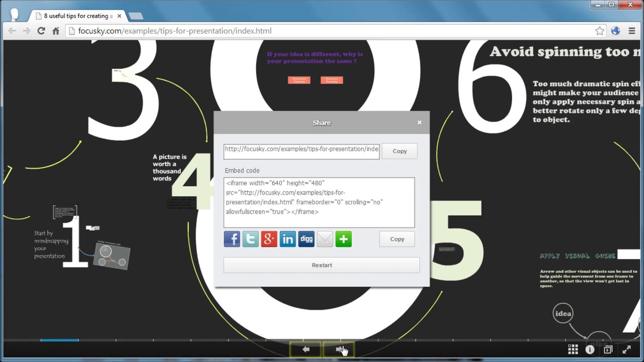Open Chrome menu
Image resolution: width=644 pixels, height=362 pixels.
click(x=631, y=31)
